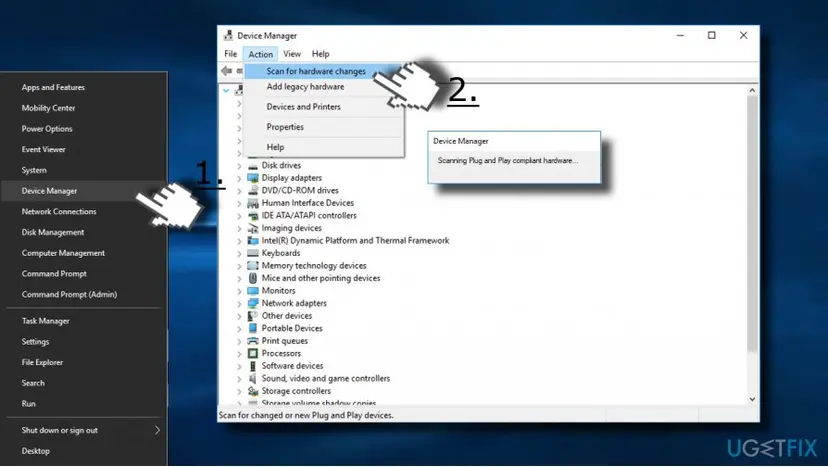The width and height of the screenshot is (828, 467).
Task: Expand the Print queues node
Action: [x=239, y=341]
